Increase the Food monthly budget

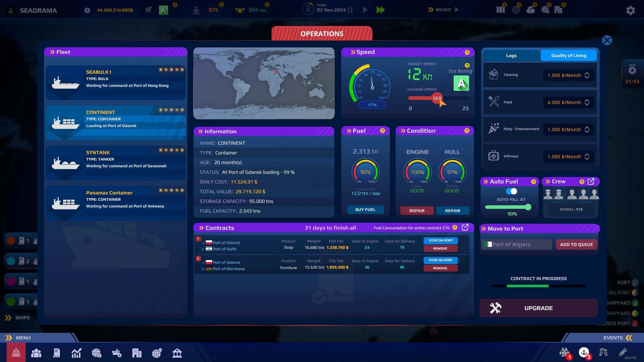click(587, 100)
